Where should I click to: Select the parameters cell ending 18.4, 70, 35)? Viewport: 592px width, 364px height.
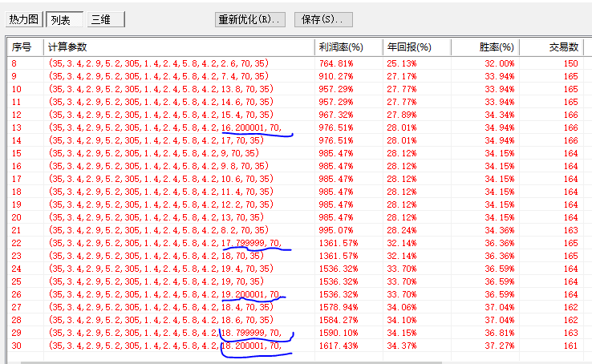click(161, 307)
